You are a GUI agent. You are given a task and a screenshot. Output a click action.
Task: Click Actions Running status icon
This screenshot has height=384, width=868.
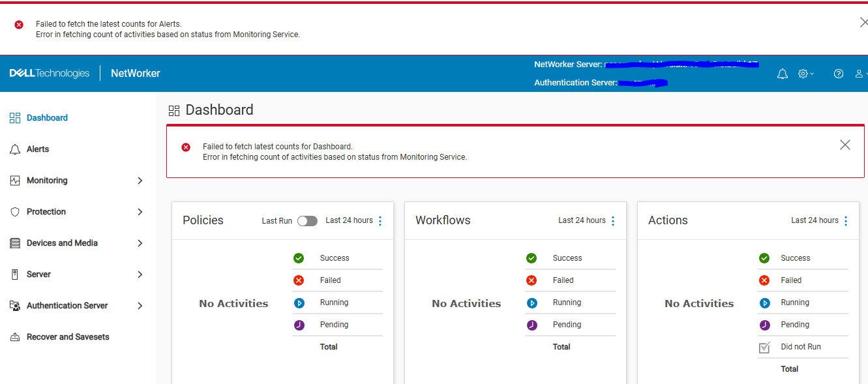[x=764, y=303]
